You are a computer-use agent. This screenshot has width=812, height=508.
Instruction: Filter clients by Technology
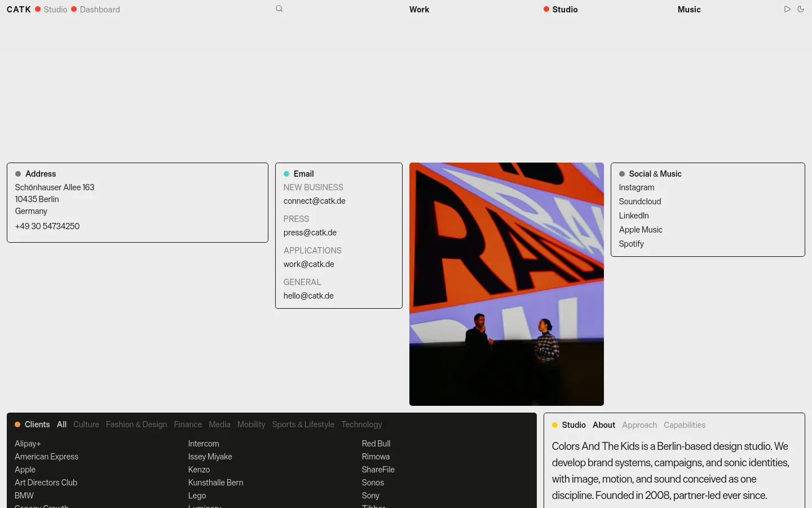(361, 424)
